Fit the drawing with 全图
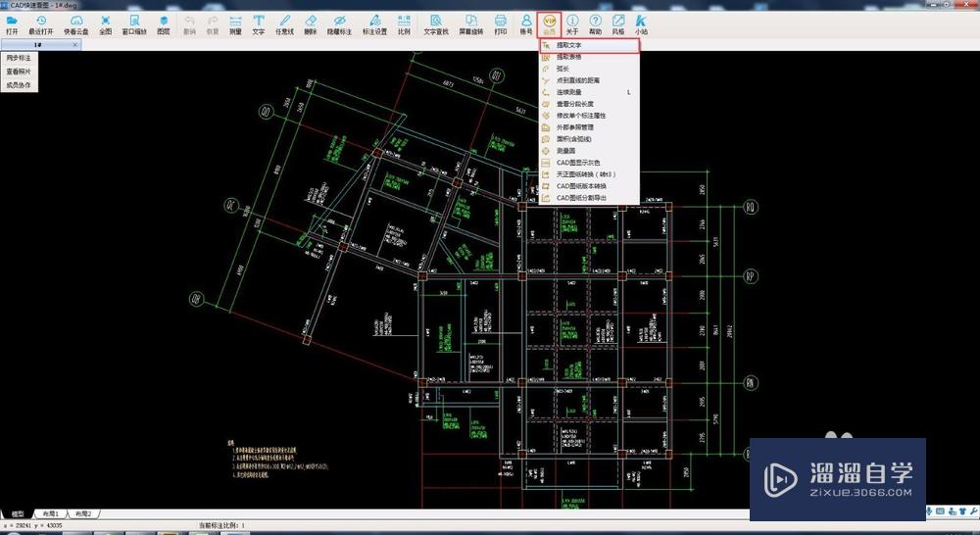980x535 pixels. click(x=106, y=25)
